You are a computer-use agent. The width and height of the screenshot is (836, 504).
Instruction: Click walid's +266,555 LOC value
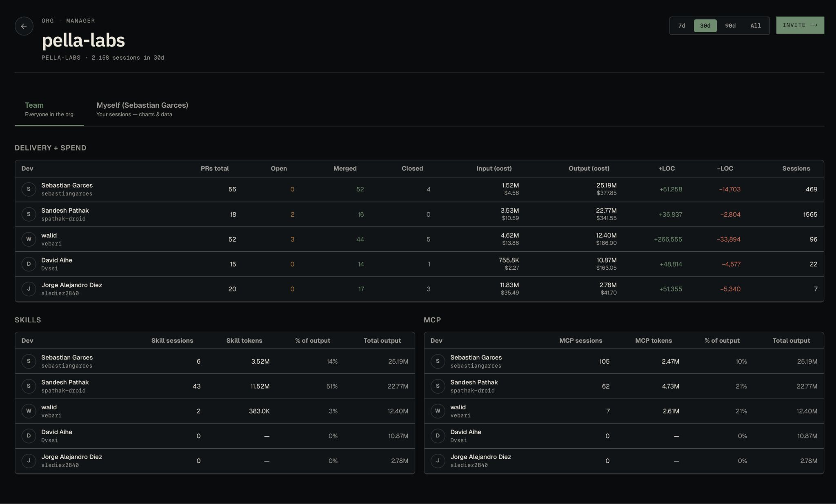(x=668, y=240)
